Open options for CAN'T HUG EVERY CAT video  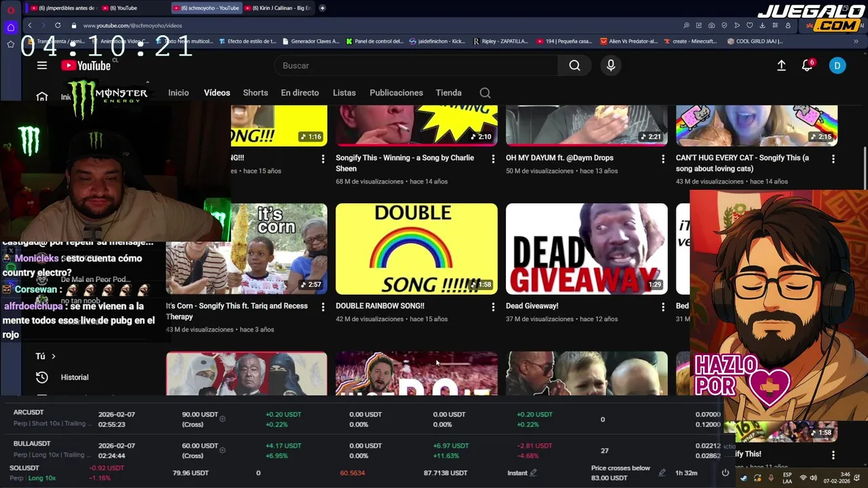833,159
